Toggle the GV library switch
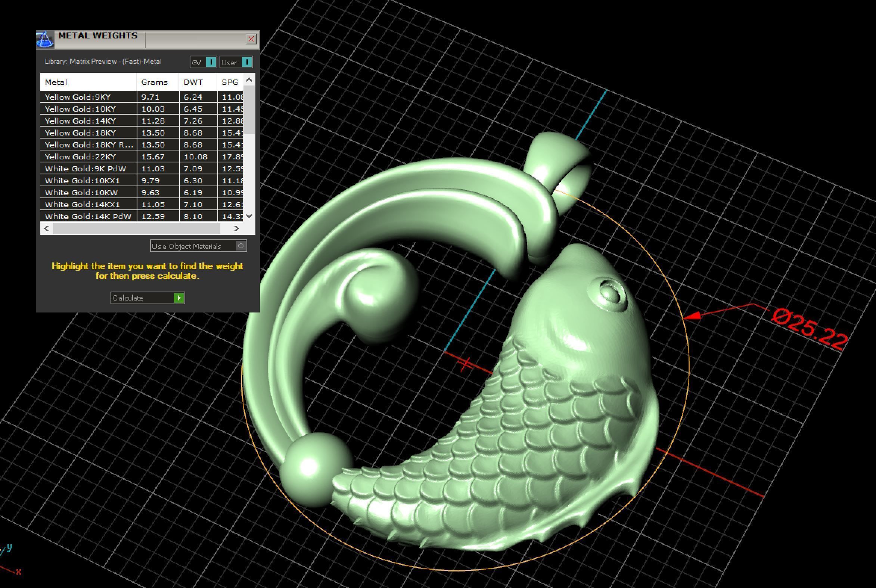 click(211, 62)
